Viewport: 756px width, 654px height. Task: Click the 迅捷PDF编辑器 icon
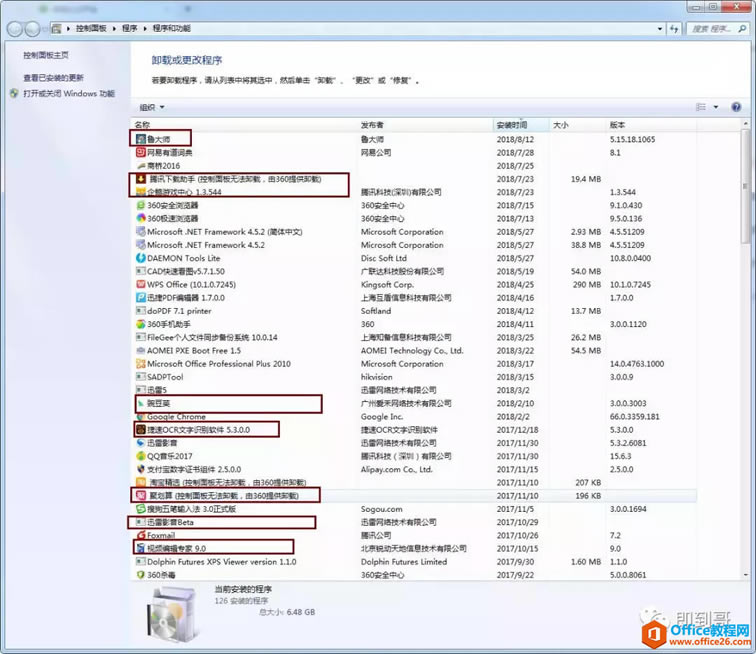coord(140,298)
